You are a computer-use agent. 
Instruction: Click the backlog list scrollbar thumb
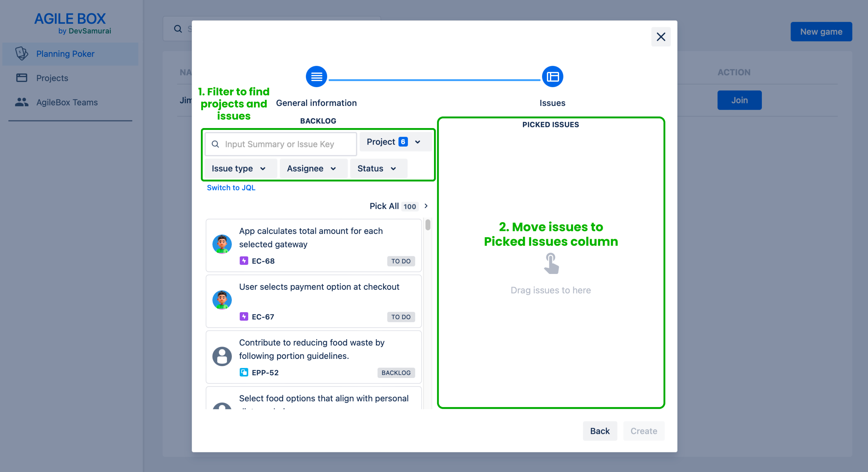(x=428, y=225)
